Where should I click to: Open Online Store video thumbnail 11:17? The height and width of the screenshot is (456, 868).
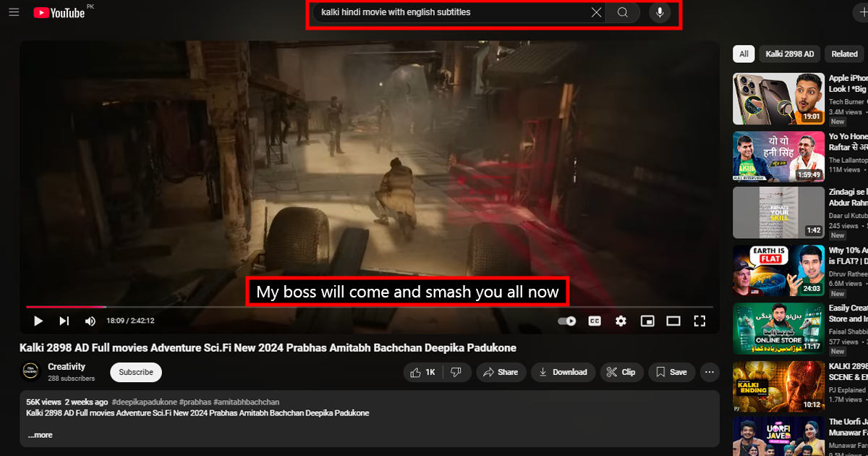(x=779, y=328)
